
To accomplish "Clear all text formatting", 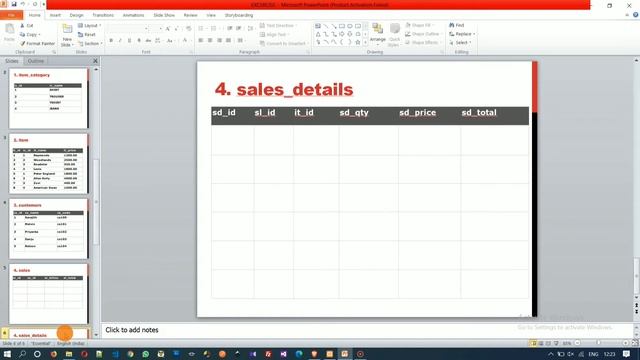I will coord(189,29).
